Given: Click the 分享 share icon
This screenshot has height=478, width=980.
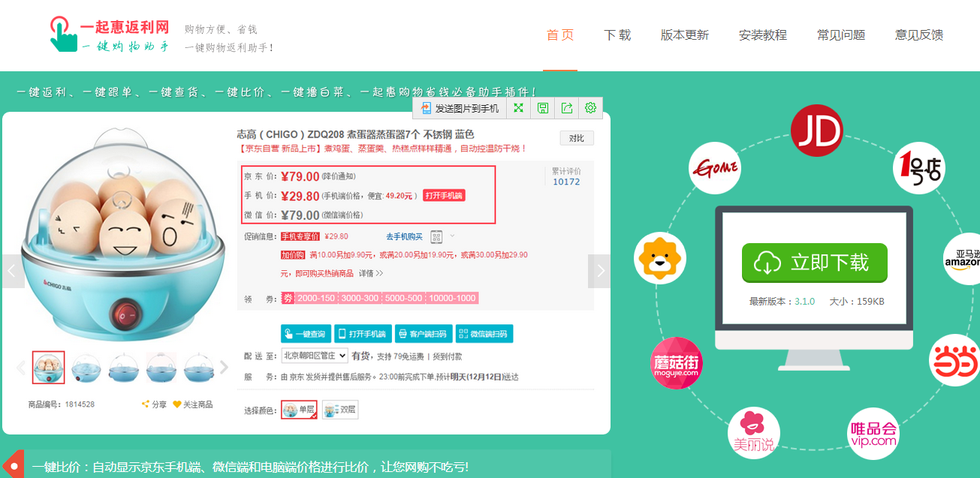Looking at the screenshot, I should [154, 404].
